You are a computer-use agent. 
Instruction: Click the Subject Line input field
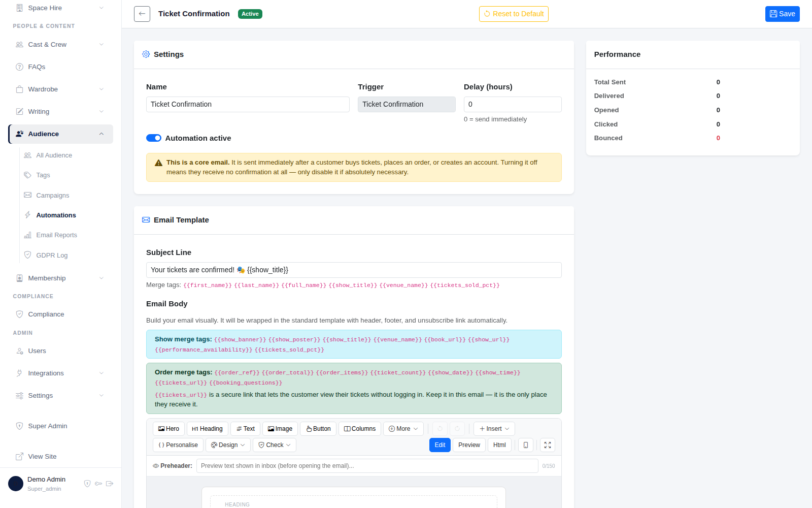click(354, 270)
